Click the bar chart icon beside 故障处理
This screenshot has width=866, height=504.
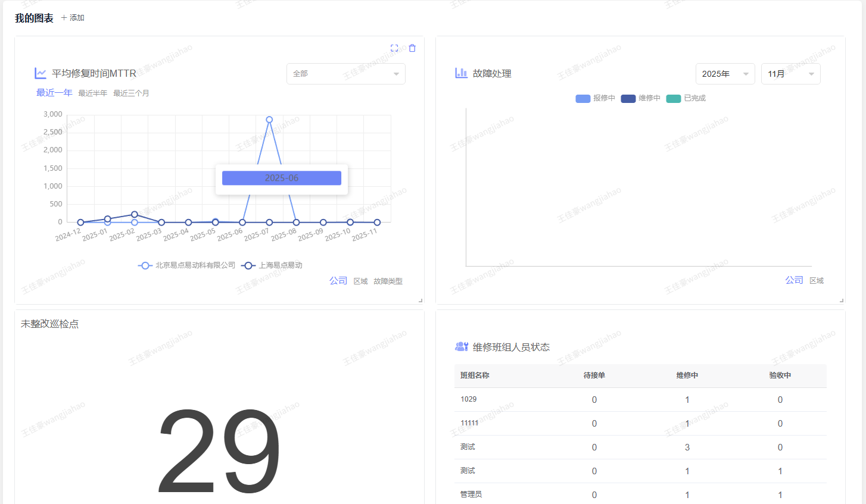461,73
